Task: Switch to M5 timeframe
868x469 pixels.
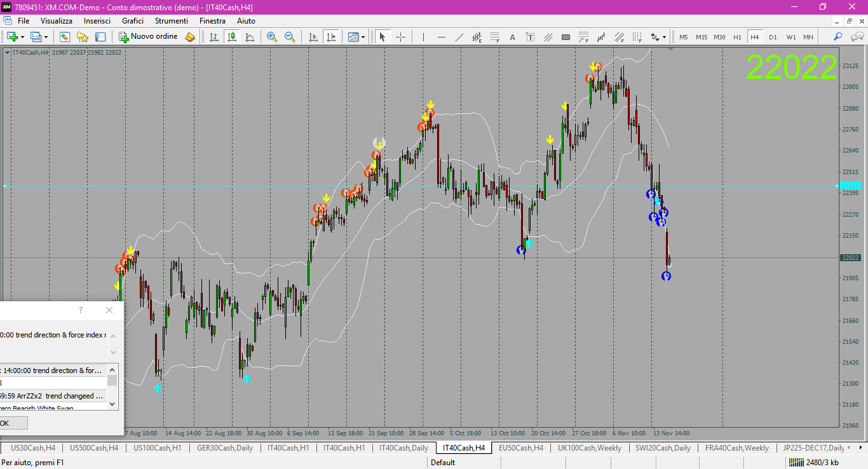Action: pyautogui.click(x=684, y=37)
